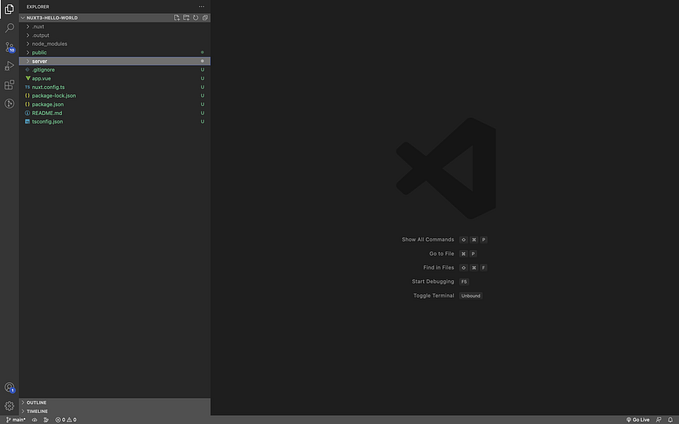Open the Source Control view

pos(9,47)
